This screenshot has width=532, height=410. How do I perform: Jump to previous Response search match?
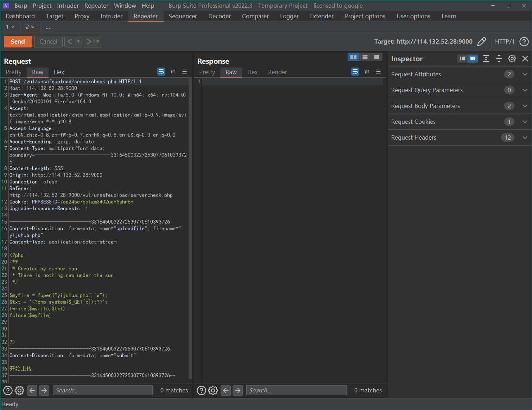coord(226,390)
